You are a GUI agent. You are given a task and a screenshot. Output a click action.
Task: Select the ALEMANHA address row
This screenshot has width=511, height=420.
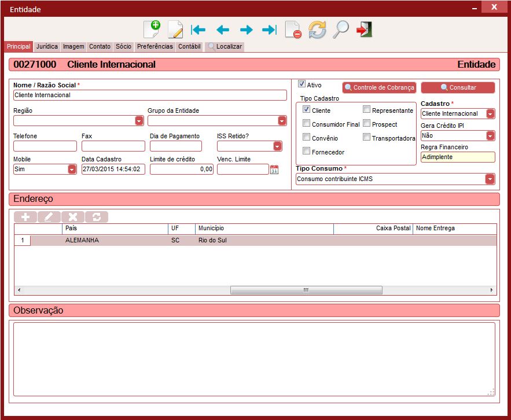click(256, 241)
